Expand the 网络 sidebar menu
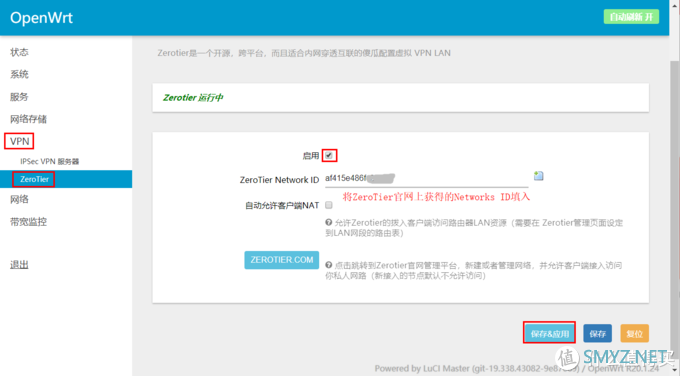Image resolution: width=680 pixels, height=376 pixels. point(19,199)
